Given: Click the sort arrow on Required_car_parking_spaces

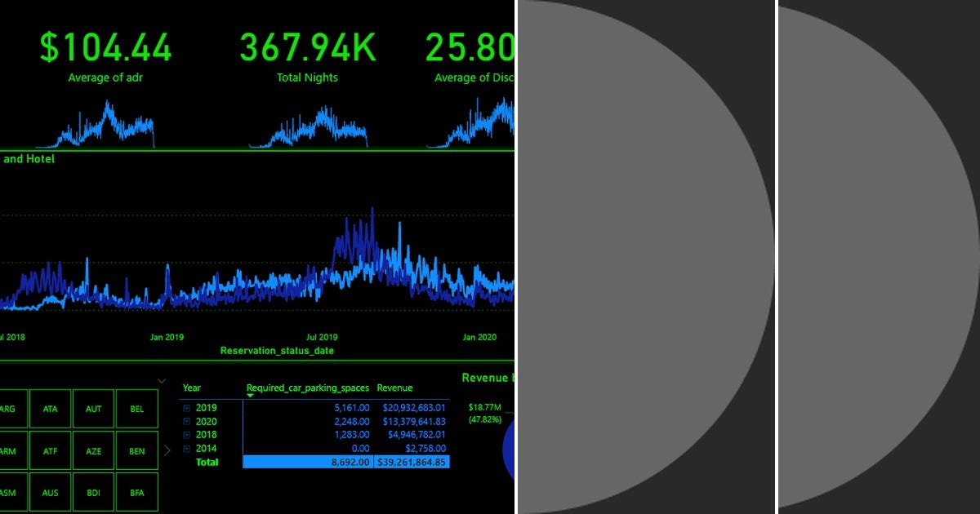Looking at the screenshot, I should (250, 395).
